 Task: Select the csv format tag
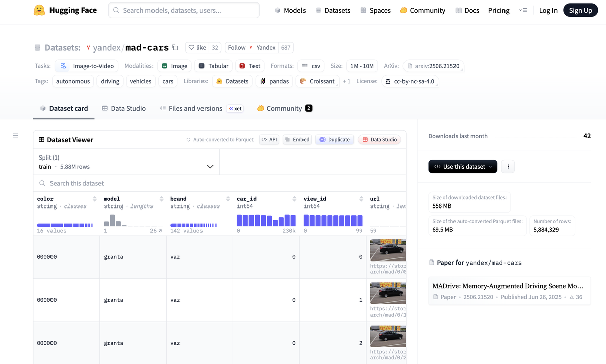[x=311, y=66]
